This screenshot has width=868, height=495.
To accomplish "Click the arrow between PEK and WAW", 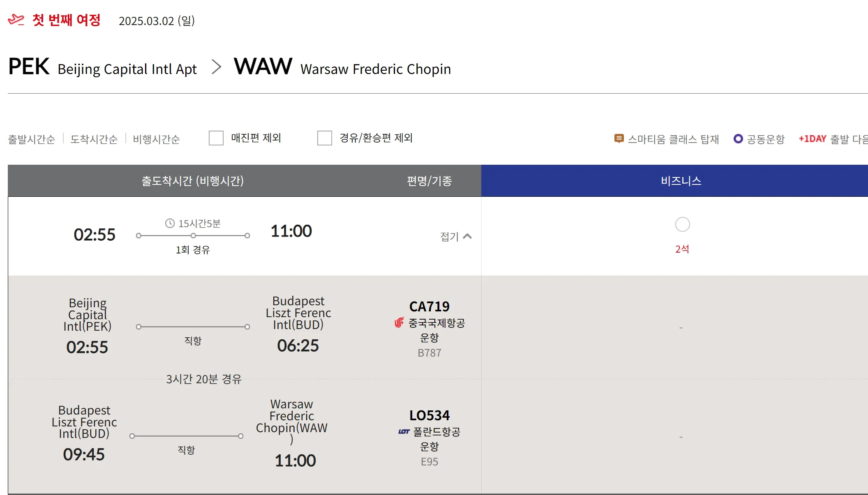I will [216, 67].
